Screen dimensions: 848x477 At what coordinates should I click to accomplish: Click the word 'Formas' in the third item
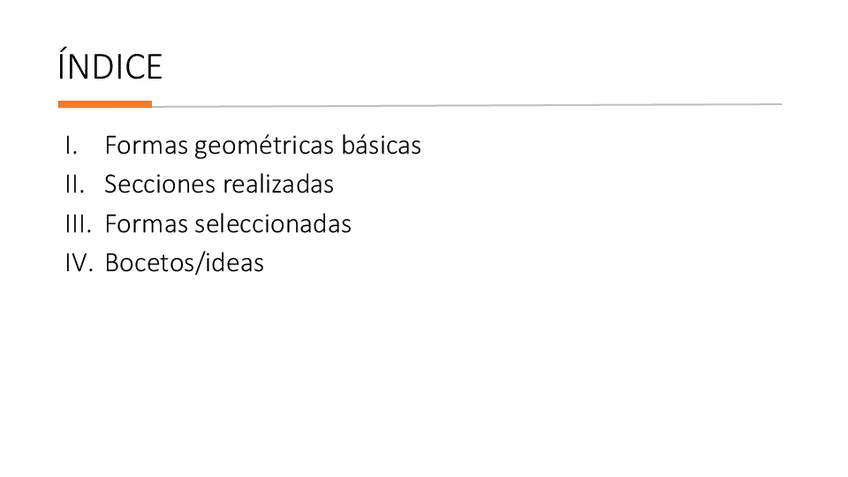(134, 224)
